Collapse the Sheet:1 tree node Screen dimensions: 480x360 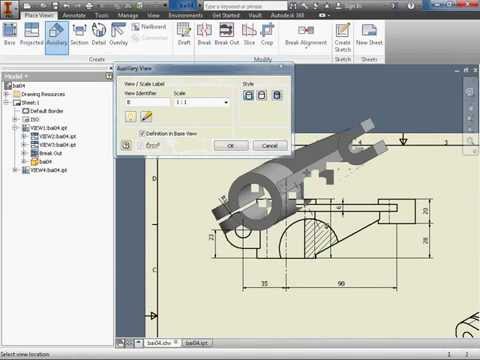(6, 102)
